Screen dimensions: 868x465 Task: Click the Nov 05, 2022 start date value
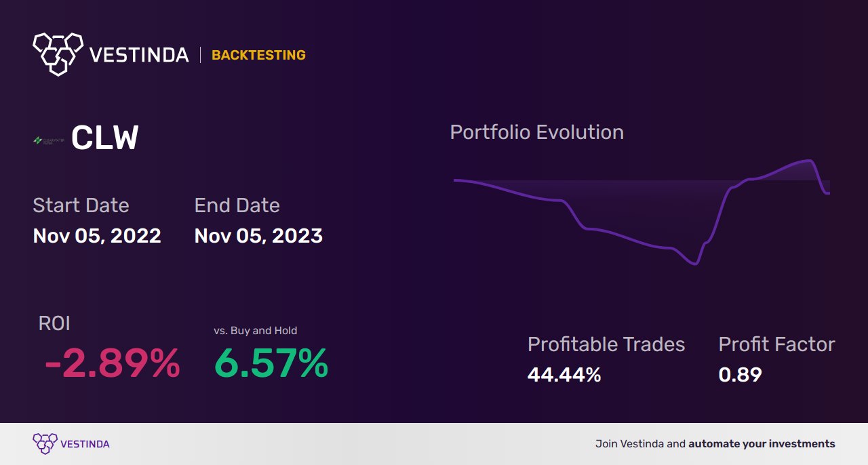97,236
